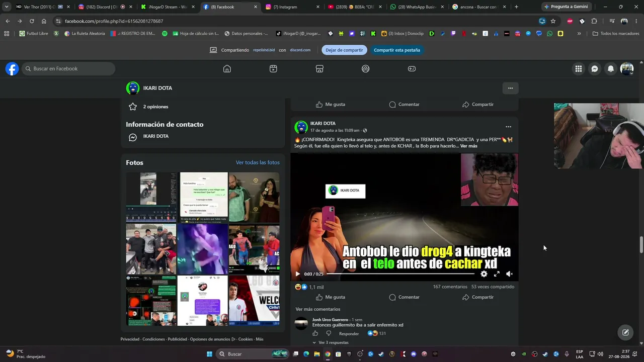Open the browser home page icon
This screenshot has height=362, width=644.
tap(44, 21)
